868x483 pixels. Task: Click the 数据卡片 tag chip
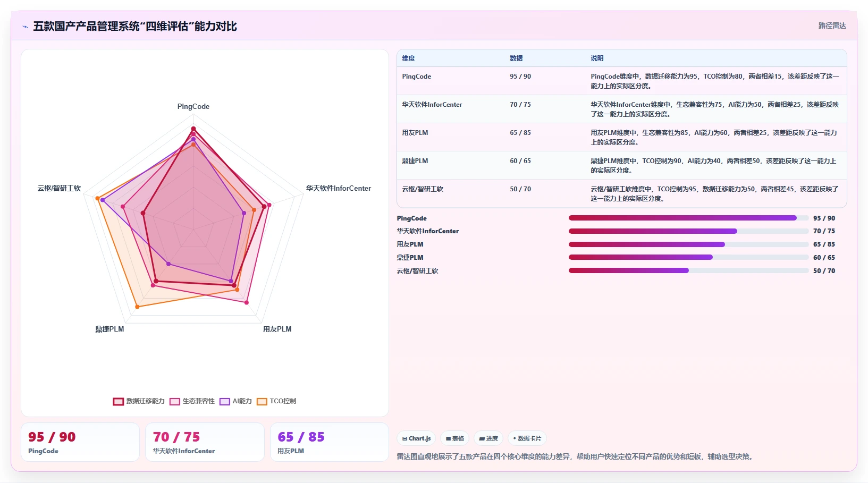click(527, 438)
